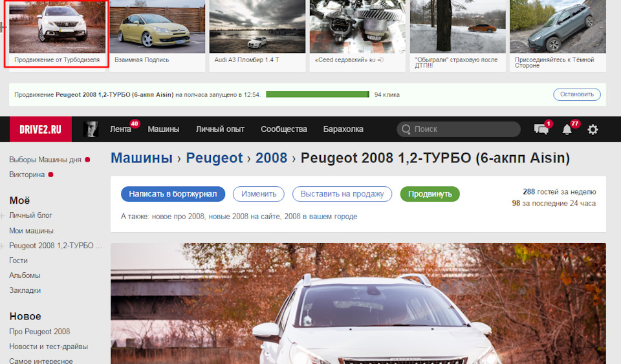
Task: Open the notifications bell icon
Action: (567, 129)
